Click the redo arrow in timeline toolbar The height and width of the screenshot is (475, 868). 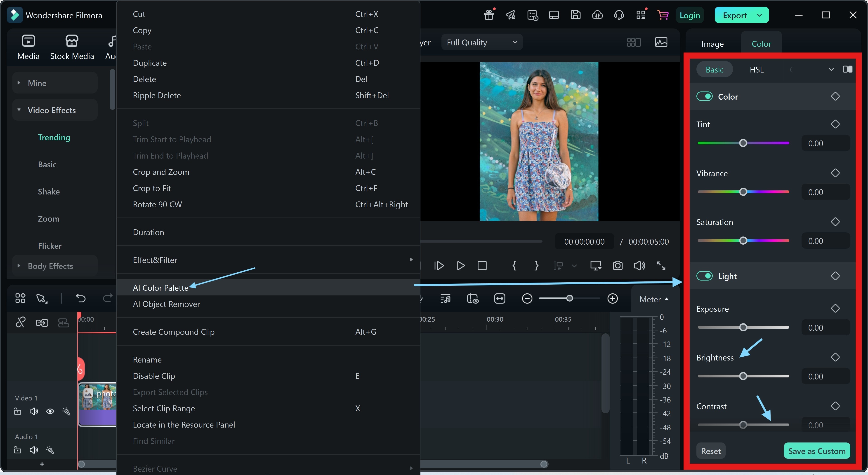(x=108, y=298)
